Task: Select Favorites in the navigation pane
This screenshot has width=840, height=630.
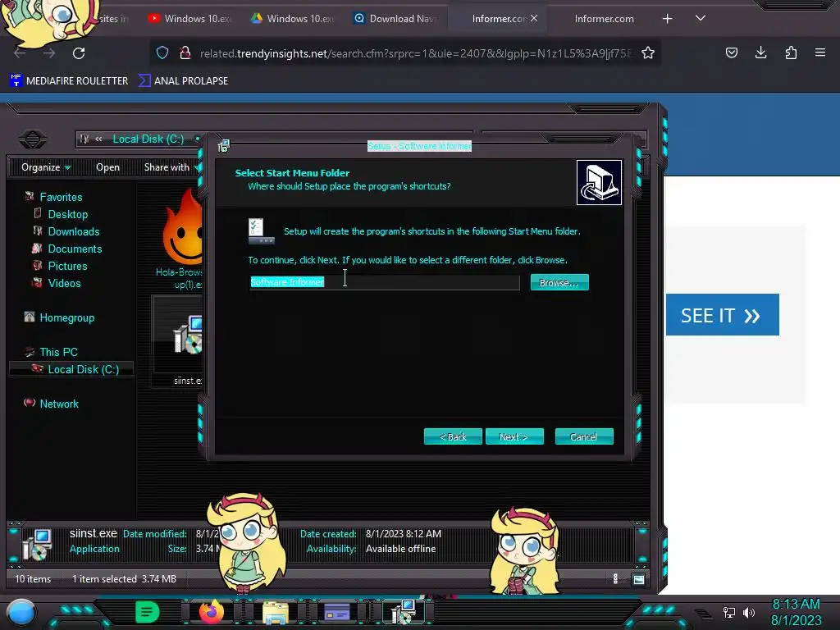Action: (x=61, y=197)
